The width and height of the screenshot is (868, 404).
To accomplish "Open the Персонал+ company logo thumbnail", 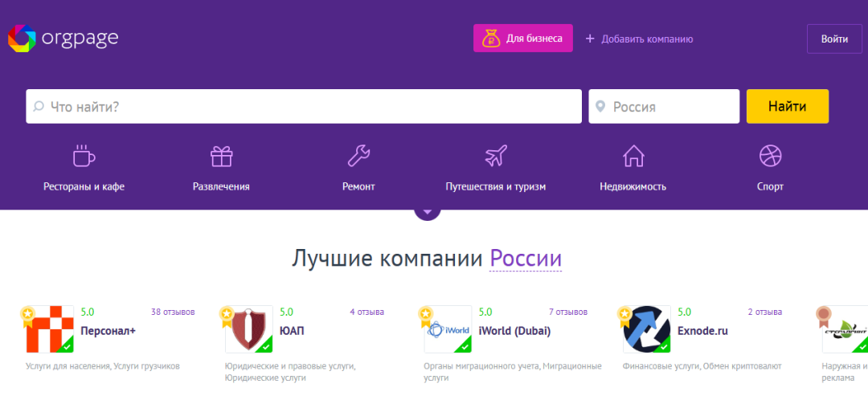I will click(x=50, y=329).
